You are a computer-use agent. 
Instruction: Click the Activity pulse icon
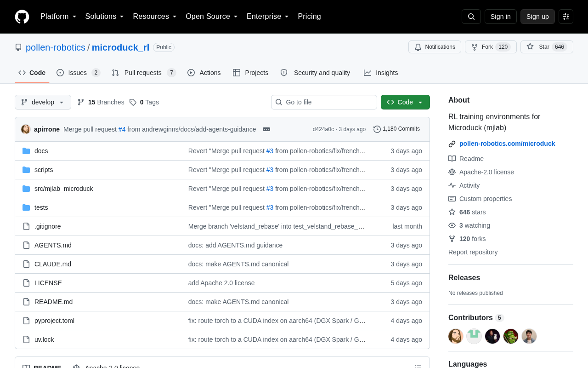point(452,185)
